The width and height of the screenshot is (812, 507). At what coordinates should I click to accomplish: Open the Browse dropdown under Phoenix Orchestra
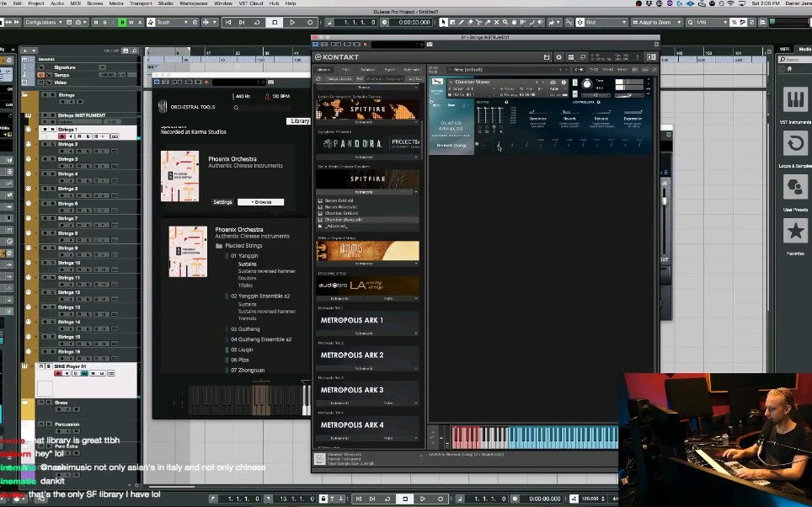click(260, 201)
